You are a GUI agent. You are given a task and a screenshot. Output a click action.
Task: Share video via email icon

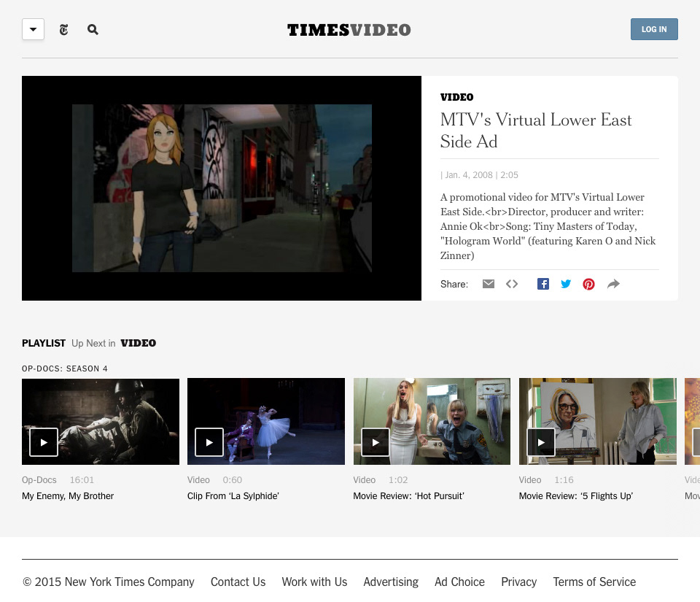pos(489,284)
